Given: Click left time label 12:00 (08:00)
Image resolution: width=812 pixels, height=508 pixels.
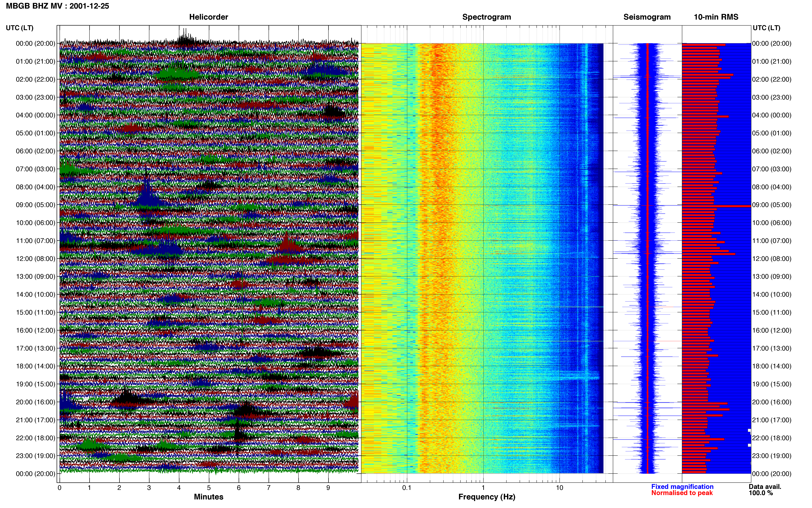Looking at the screenshot, I should (36, 259).
